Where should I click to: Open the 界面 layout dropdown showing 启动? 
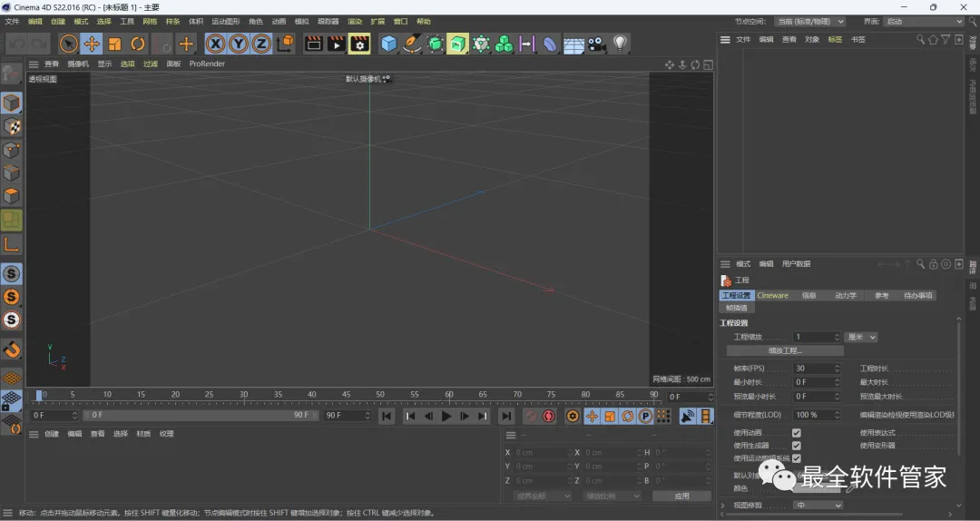[x=923, y=21]
